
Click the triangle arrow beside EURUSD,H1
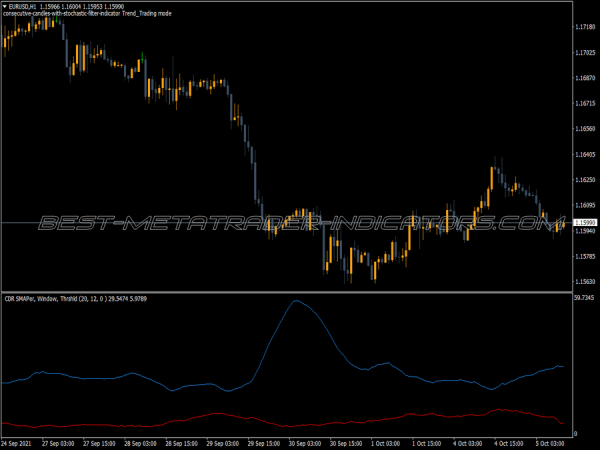(5, 7)
